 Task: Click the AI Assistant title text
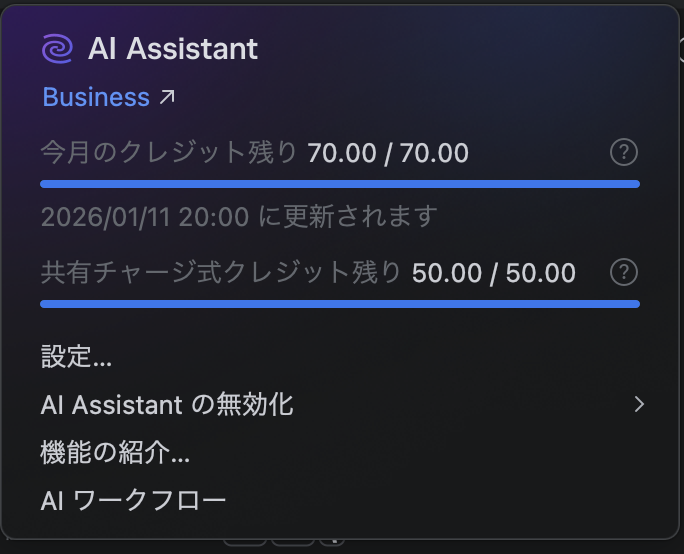point(173,48)
